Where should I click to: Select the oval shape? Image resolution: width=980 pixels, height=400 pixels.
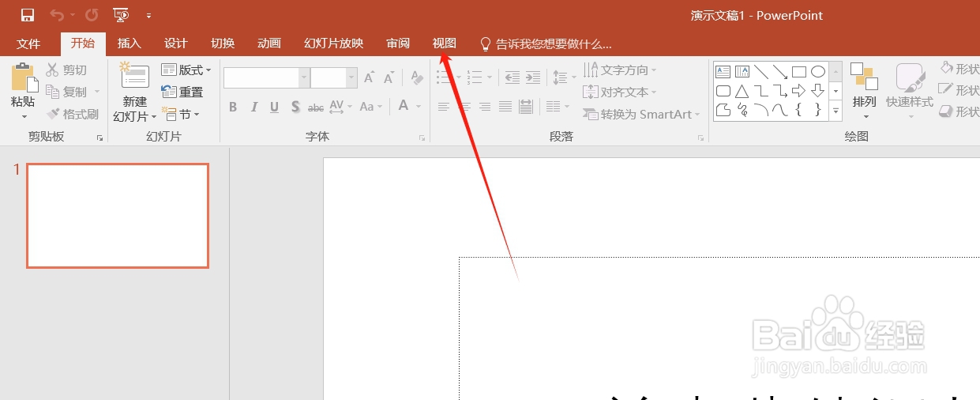point(818,71)
